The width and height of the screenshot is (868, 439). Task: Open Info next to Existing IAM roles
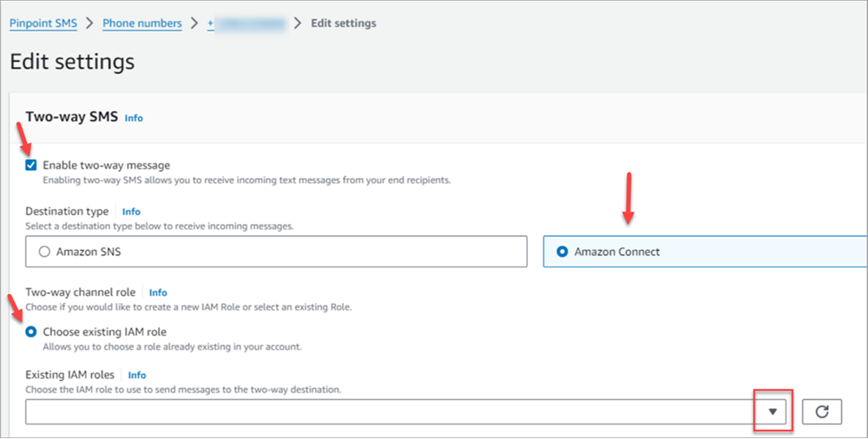coord(137,375)
